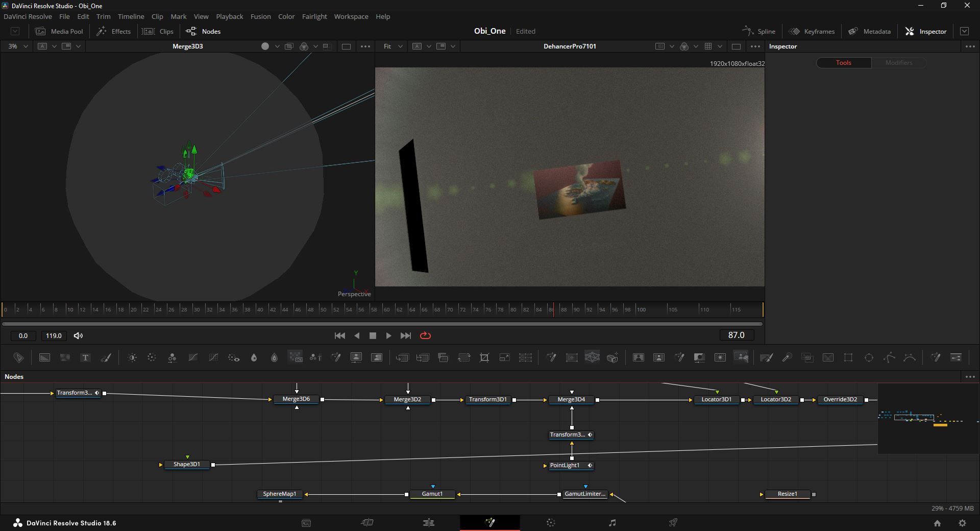
Task: Open right viewer grid guides dropdown arrow
Action: click(x=720, y=46)
